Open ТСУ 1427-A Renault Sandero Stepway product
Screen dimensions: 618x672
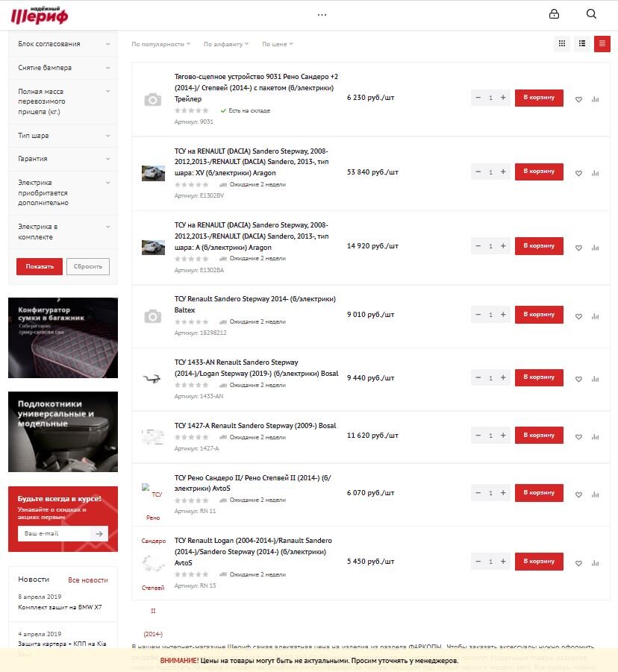pyautogui.click(x=255, y=426)
